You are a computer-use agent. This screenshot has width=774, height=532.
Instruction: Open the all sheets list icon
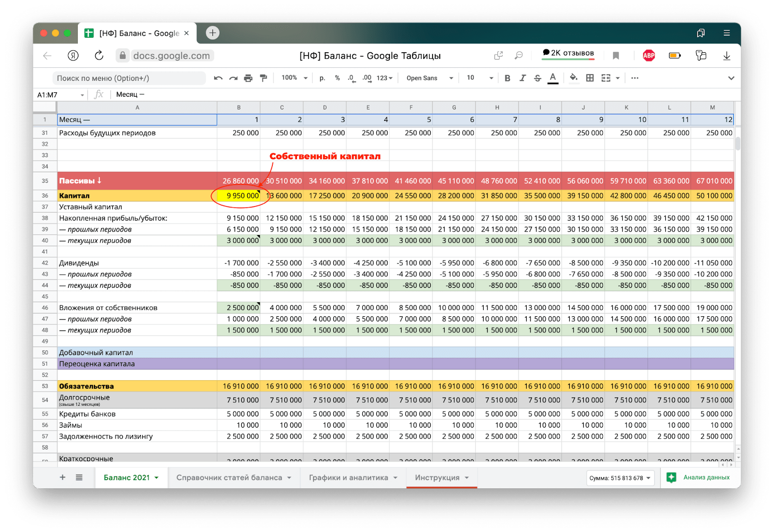(79, 477)
